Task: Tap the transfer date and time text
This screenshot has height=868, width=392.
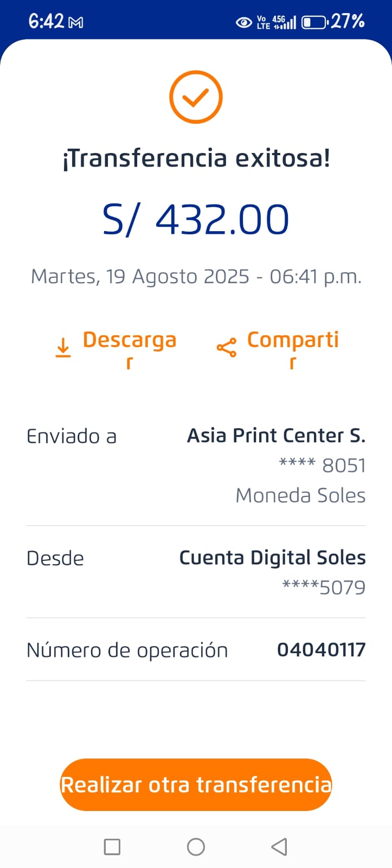Action: (196, 276)
